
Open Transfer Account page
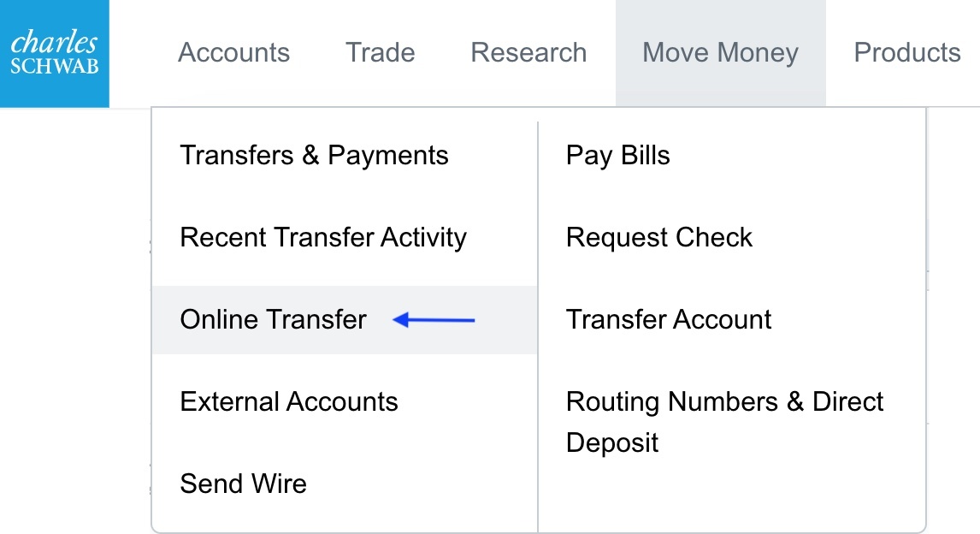point(668,320)
